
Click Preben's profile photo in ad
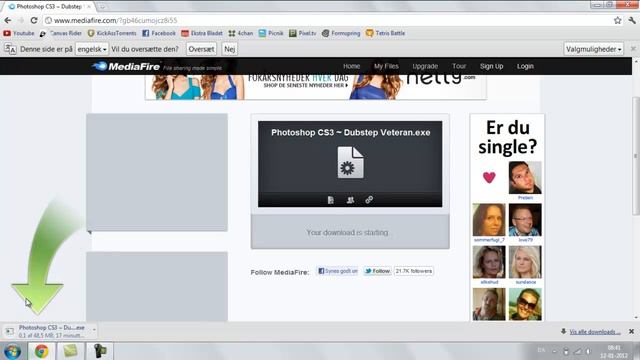pyautogui.click(x=525, y=177)
